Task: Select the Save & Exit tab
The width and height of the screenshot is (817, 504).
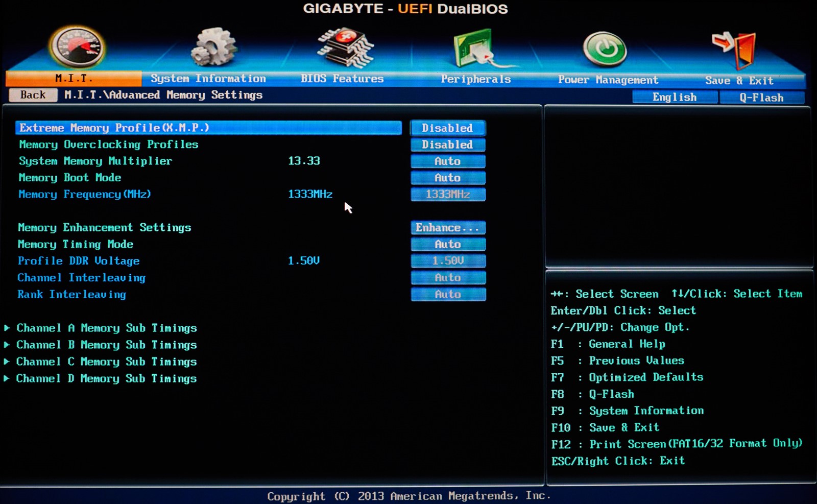Action: pyautogui.click(x=739, y=81)
